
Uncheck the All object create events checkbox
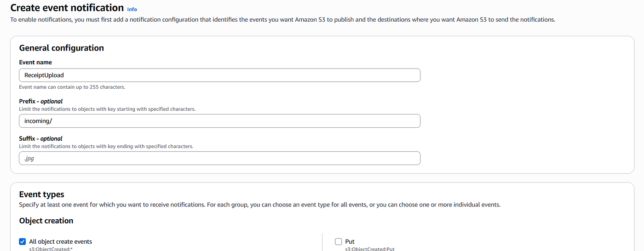pos(23,241)
